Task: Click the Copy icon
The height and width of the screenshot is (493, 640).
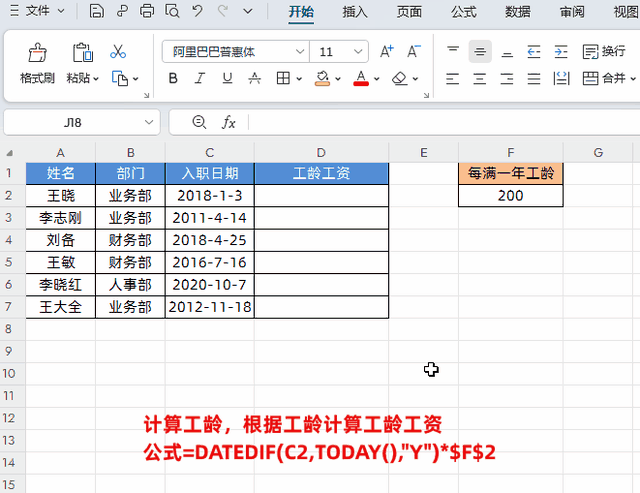Action: pos(120,78)
